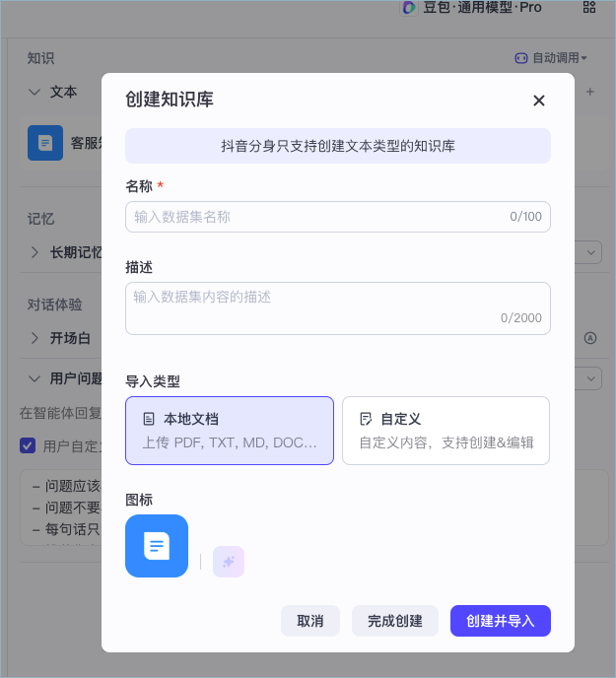The height and width of the screenshot is (678, 616).
Task: Click the 创建并导入 button
Action: pyautogui.click(x=501, y=621)
